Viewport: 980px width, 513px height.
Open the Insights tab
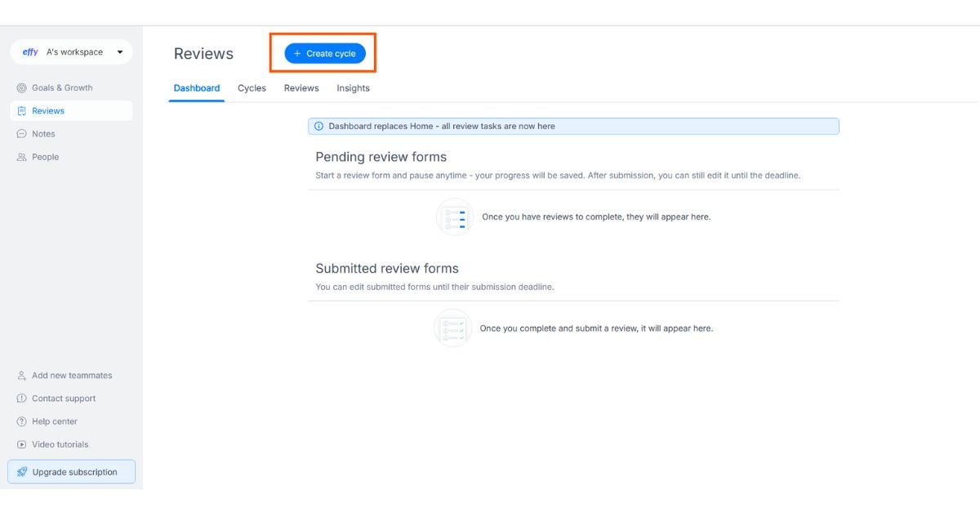point(353,88)
